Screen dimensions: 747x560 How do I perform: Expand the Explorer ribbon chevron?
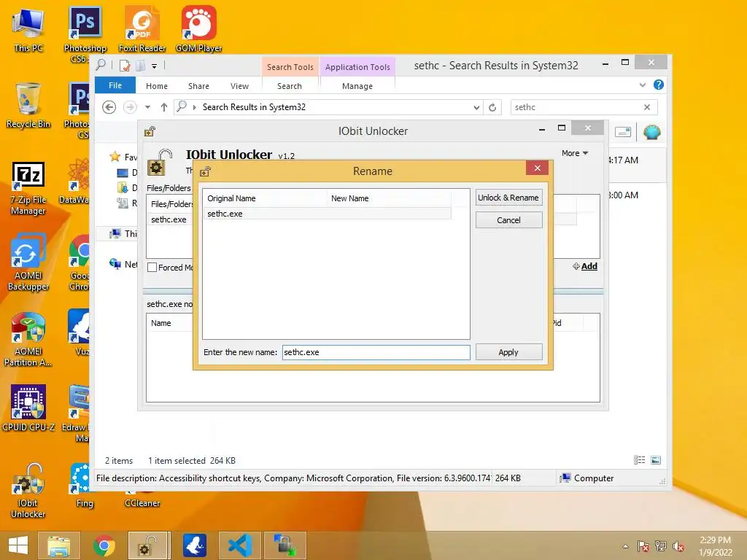pos(642,85)
